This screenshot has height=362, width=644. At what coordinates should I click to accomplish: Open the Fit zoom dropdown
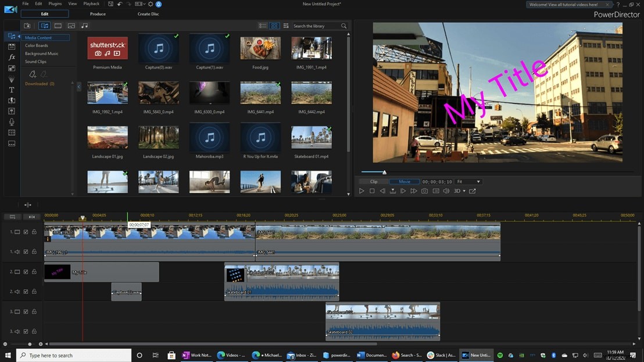coord(469,181)
